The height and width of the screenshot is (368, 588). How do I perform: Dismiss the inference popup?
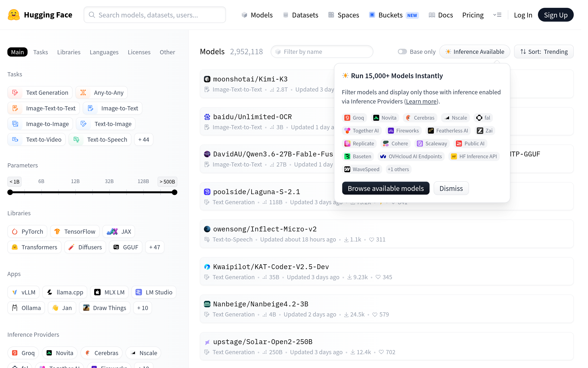click(x=451, y=188)
